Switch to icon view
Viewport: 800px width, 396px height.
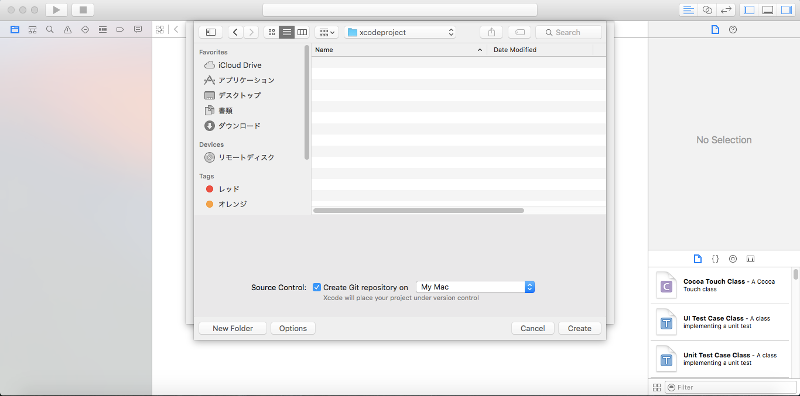[x=272, y=32]
